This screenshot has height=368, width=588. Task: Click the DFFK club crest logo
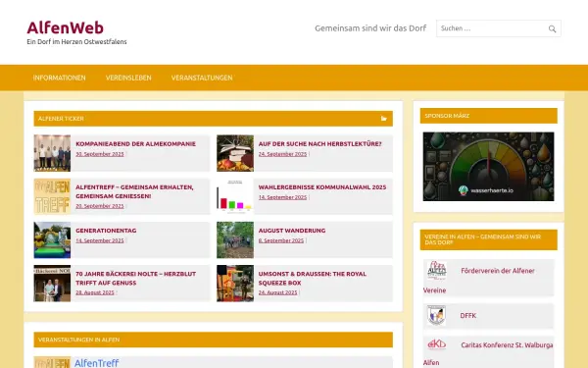pyautogui.click(x=436, y=315)
